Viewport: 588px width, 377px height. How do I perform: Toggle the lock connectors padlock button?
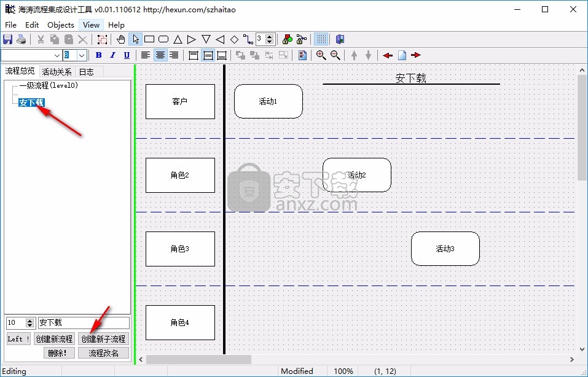point(302,39)
